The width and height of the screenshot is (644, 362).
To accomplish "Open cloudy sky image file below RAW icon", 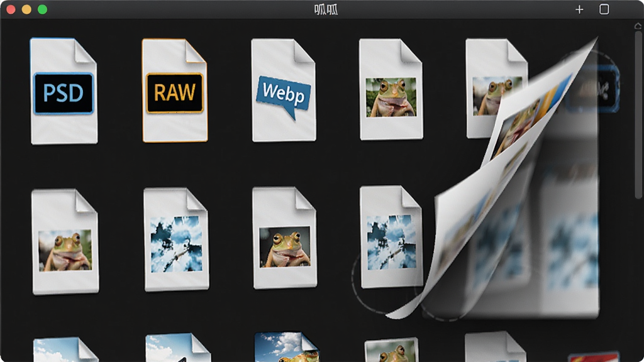I will click(176, 239).
